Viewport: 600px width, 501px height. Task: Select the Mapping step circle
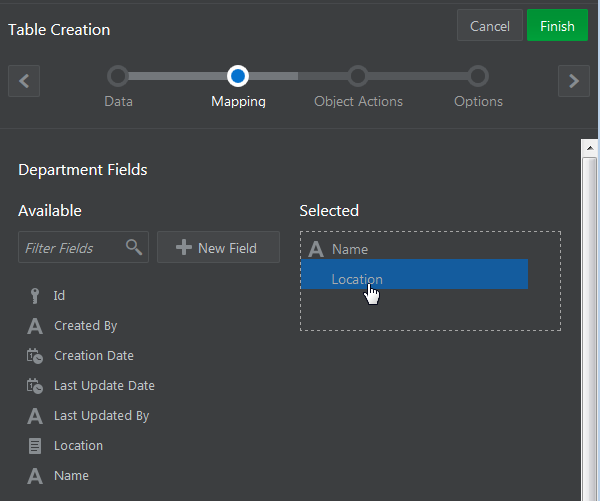[x=238, y=76]
